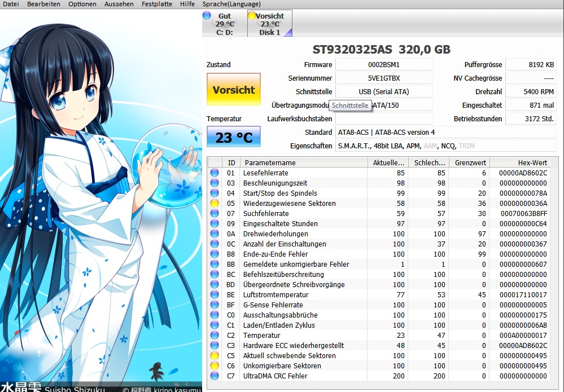Select the Lesefehlerrate parameter name

click(x=265, y=173)
